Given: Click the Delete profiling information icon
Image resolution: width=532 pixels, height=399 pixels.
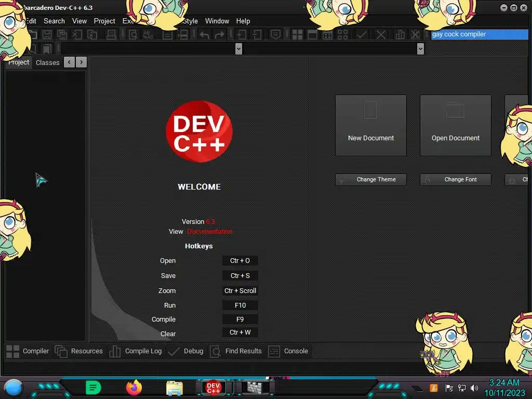Looking at the screenshot, I should click(415, 35).
